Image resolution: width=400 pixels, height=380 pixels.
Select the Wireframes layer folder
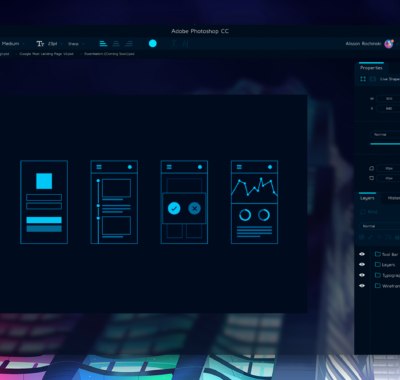point(387,286)
